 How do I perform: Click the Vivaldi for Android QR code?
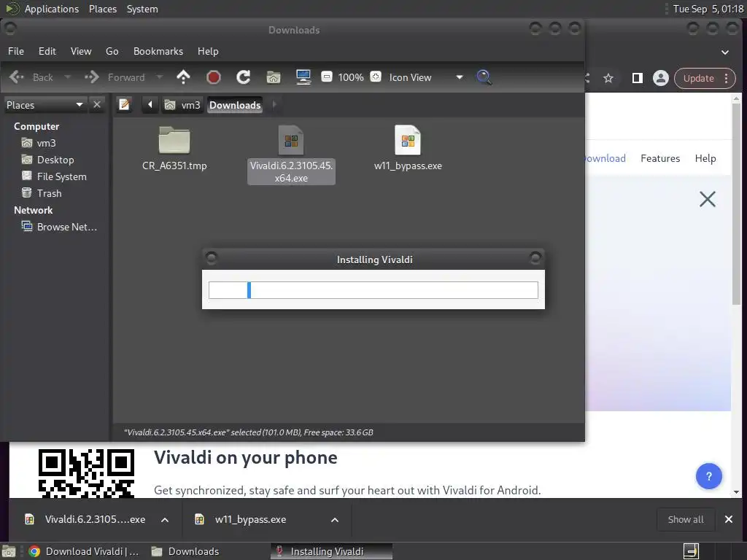pos(86,473)
